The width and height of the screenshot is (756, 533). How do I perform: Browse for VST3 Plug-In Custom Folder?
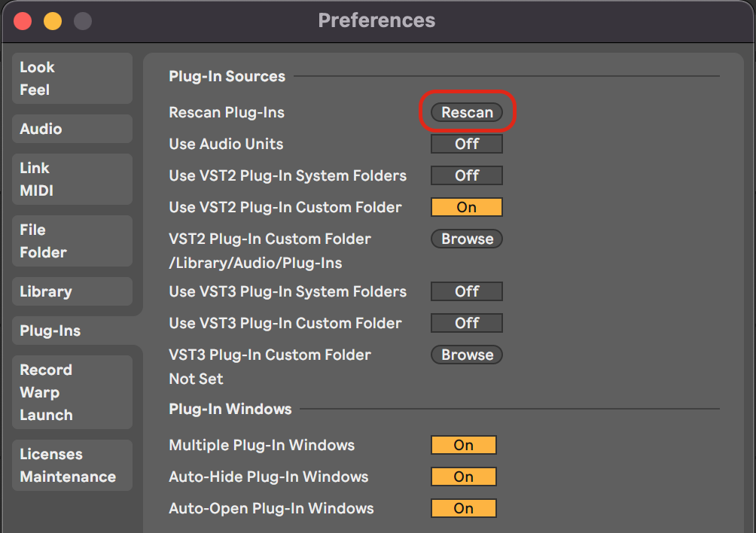pos(467,355)
